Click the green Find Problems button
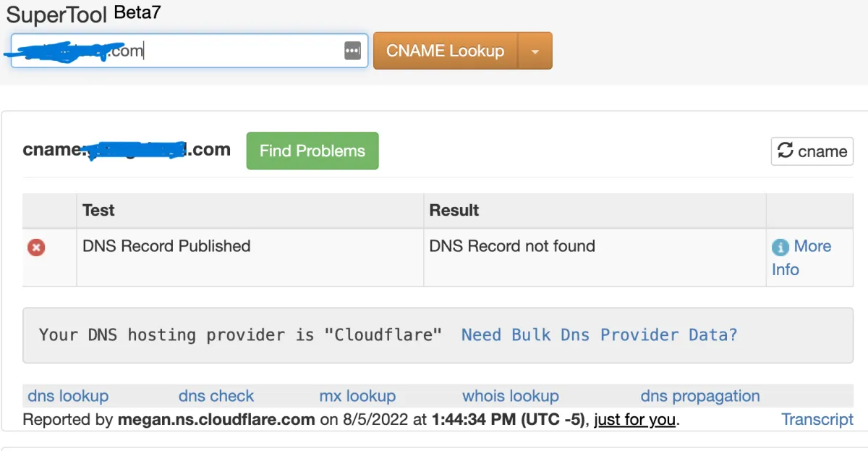Image resolution: width=868 pixels, height=451 pixels. point(312,151)
